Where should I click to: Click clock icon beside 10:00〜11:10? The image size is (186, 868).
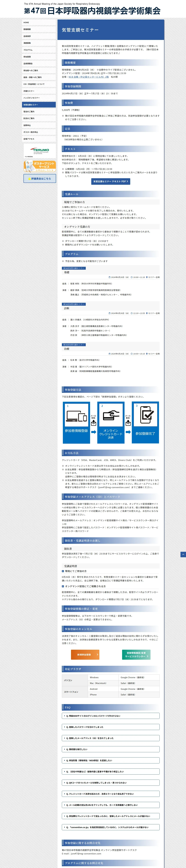point(132,277)
